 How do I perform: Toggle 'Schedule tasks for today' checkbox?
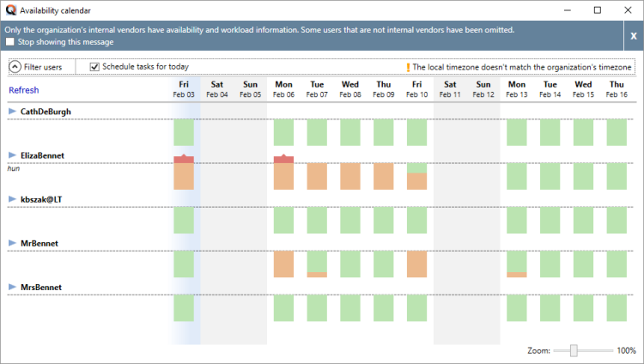point(94,67)
